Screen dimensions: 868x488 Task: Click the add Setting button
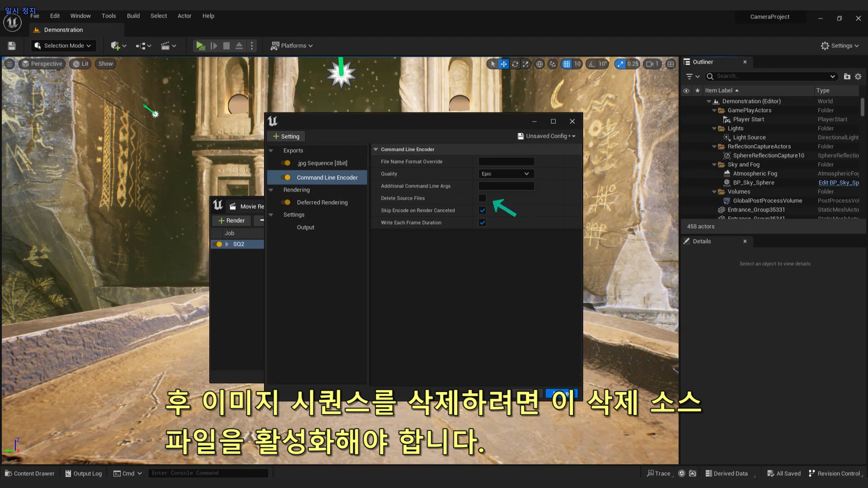(x=286, y=136)
